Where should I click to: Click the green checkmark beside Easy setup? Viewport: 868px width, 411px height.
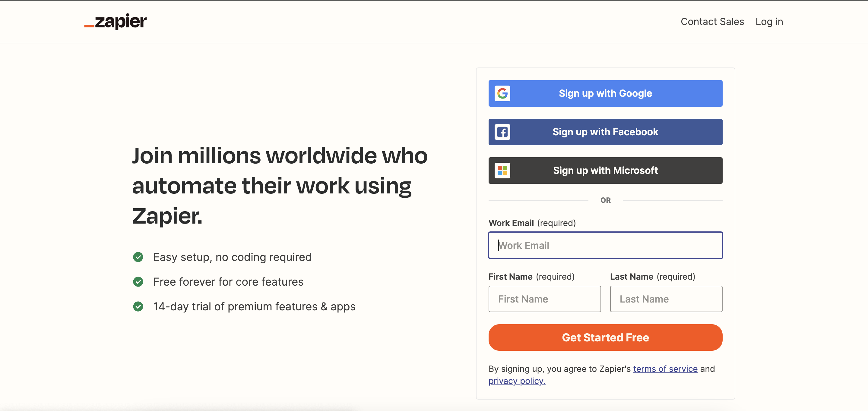click(x=138, y=257)
